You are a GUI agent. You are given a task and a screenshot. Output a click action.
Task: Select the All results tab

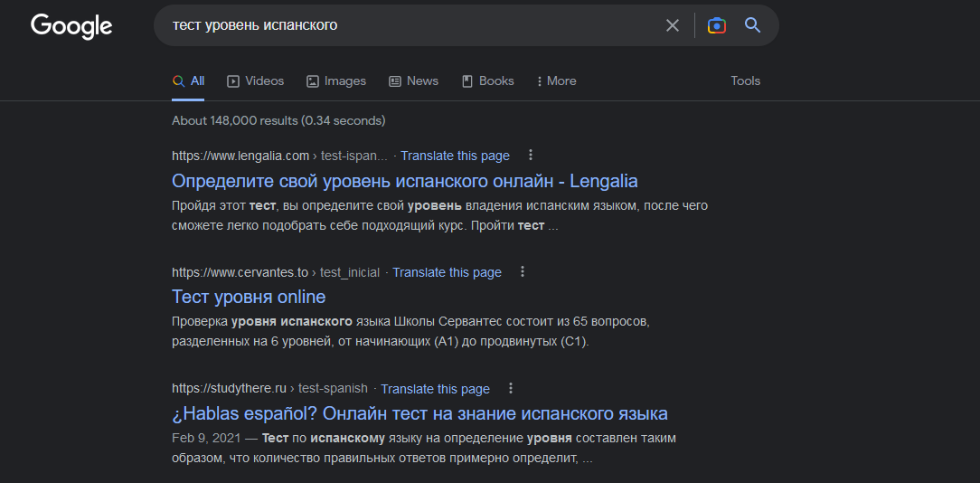click(188, 81)
